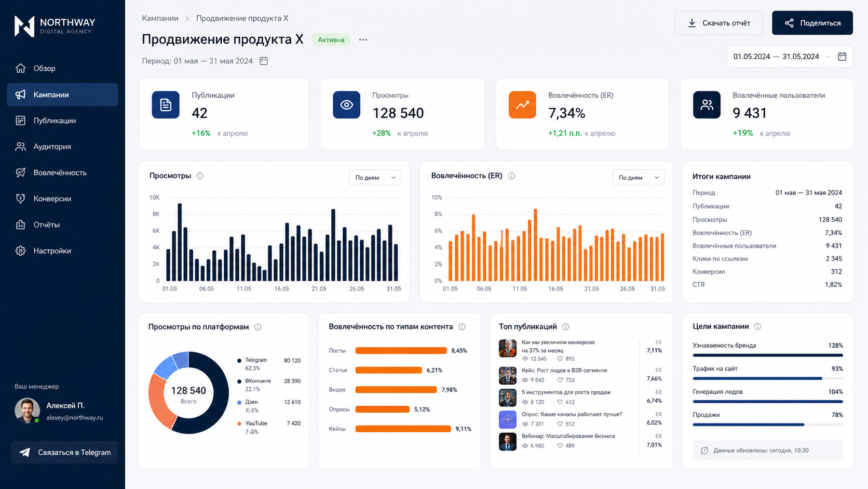The image size is (868, 489).
Task: Click the Активна status badge
Action: click(331, 40)
